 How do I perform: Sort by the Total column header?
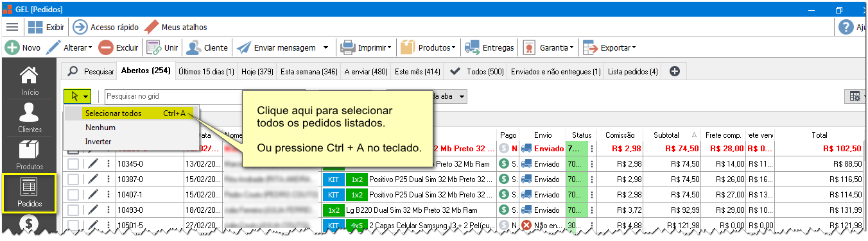click(x=819, y=135)
